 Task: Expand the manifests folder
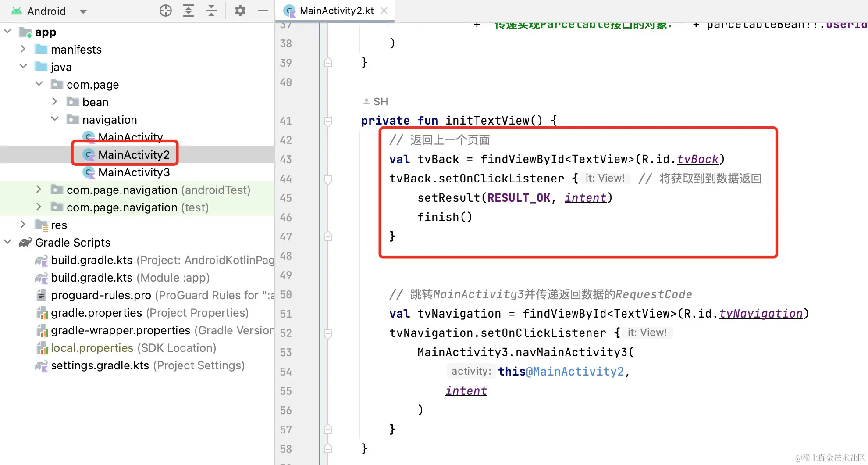click(23, 49)
